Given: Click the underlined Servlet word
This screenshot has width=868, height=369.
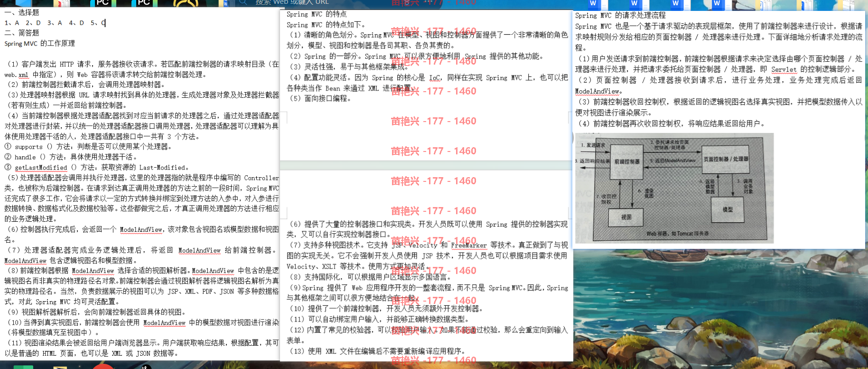Looking at the screenshot, I should (784, 69).
